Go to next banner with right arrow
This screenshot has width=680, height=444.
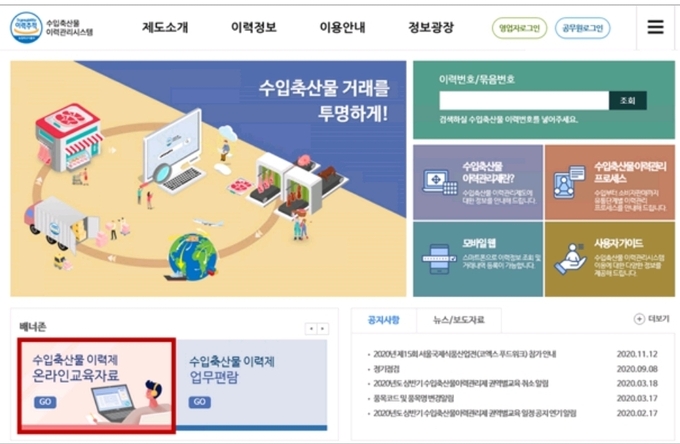click(x=323, y=329)
